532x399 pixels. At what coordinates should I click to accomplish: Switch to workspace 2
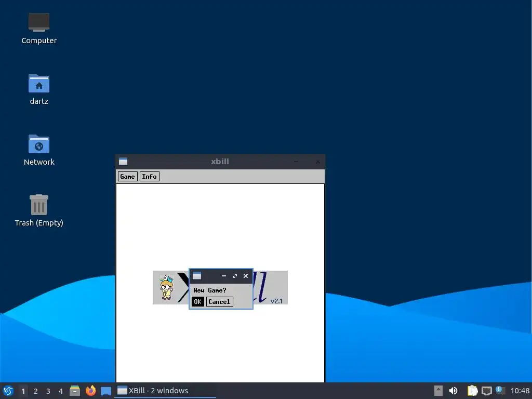coord(36,391)
